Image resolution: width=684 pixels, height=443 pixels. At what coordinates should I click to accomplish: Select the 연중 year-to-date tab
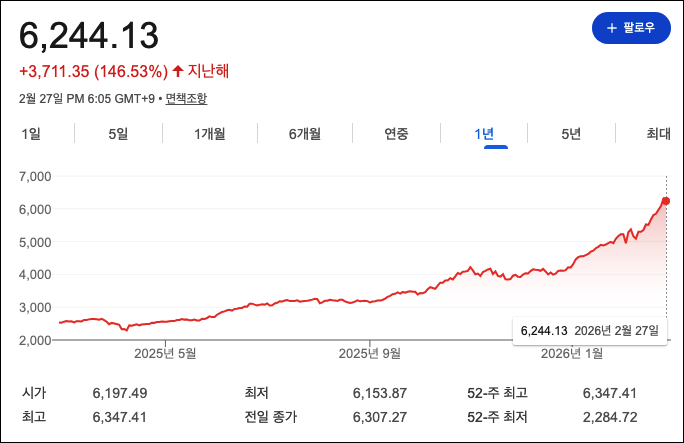click(x=396, y=134)
